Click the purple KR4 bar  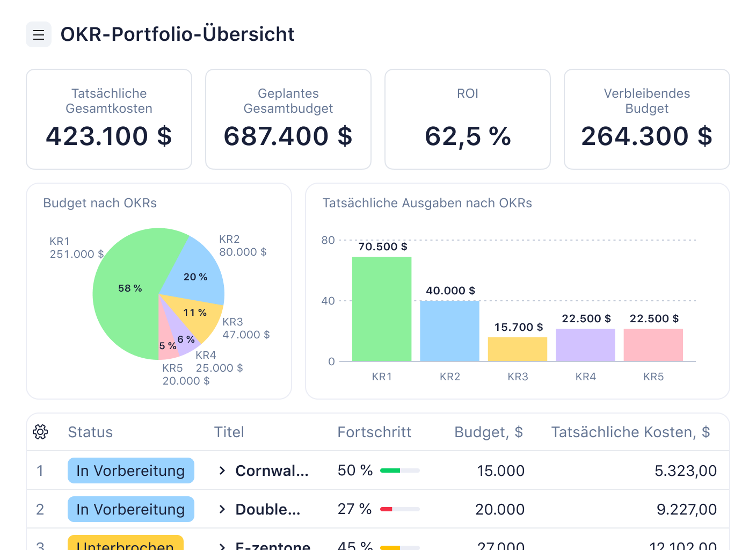tap(585, 345)
